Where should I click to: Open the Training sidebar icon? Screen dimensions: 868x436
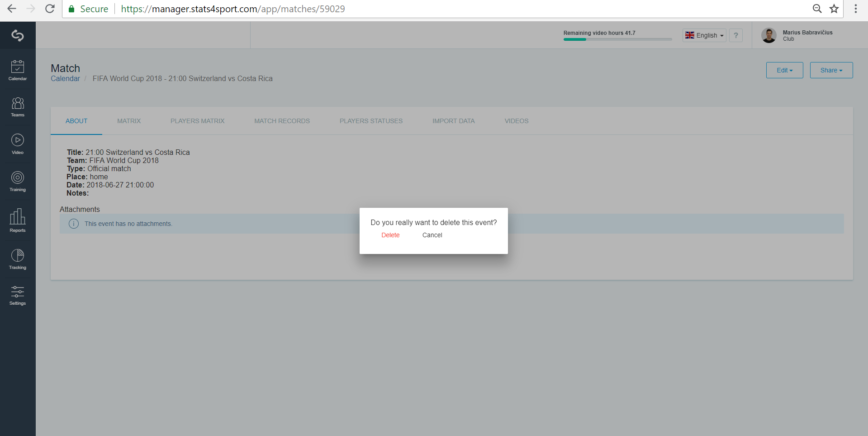pyautogui.click(x=18, y=182)
